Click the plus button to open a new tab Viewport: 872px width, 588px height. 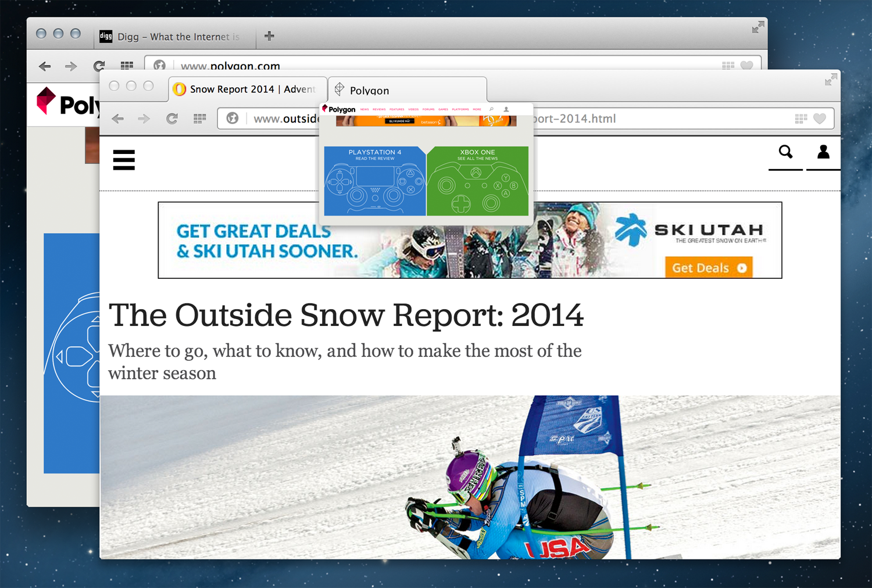click(269, 36)
